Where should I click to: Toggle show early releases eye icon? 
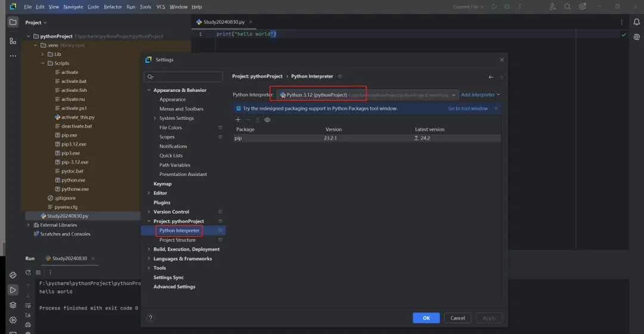267,120
